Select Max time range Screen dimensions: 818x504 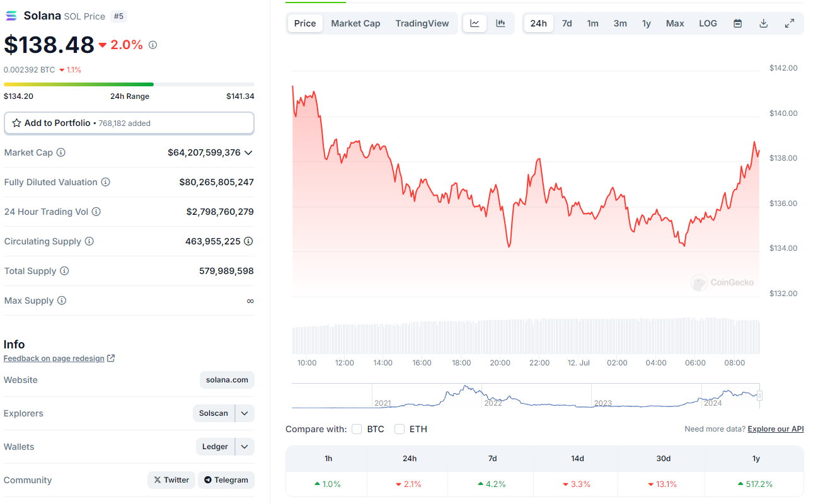(675, 23)
